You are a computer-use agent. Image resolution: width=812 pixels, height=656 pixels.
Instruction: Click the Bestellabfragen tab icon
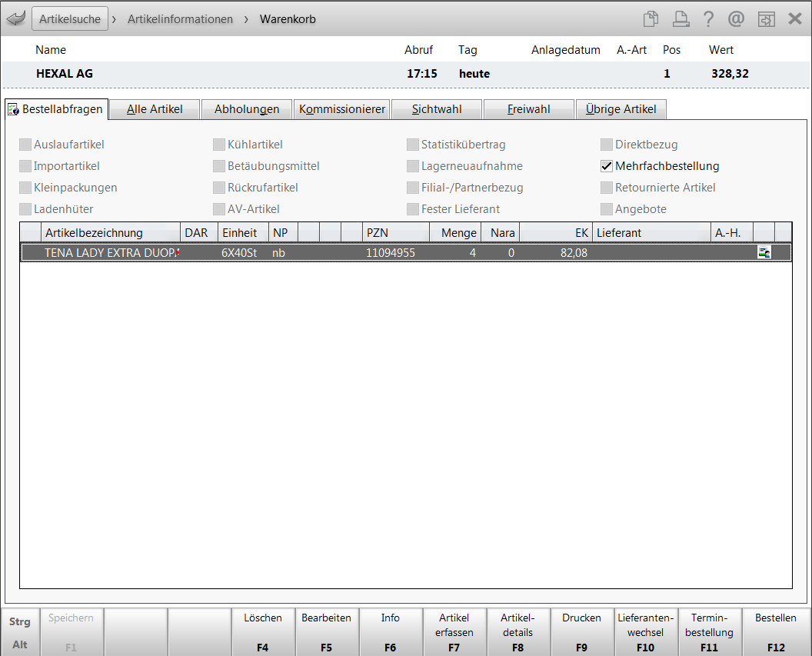(x=13, y=109)
